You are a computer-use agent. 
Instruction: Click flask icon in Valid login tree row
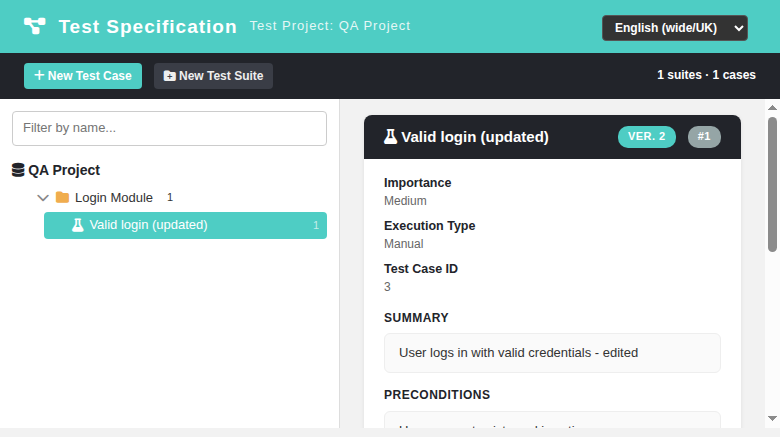pyautogui.click(x=78, y=225)
